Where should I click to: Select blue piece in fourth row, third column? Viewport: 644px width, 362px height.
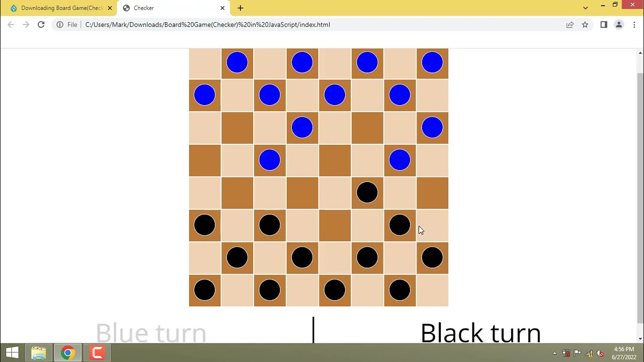pos(270,160)
